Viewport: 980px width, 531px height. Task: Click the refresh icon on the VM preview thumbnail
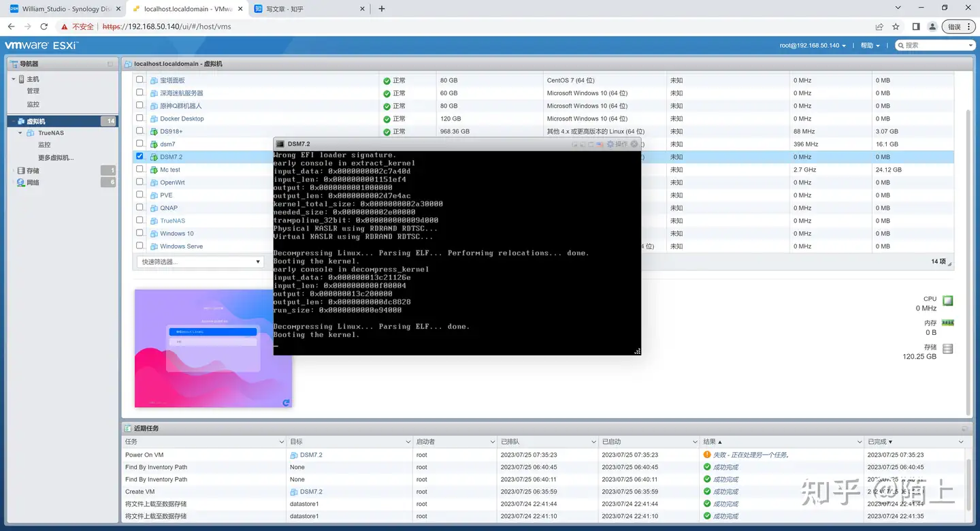point(287,402)
